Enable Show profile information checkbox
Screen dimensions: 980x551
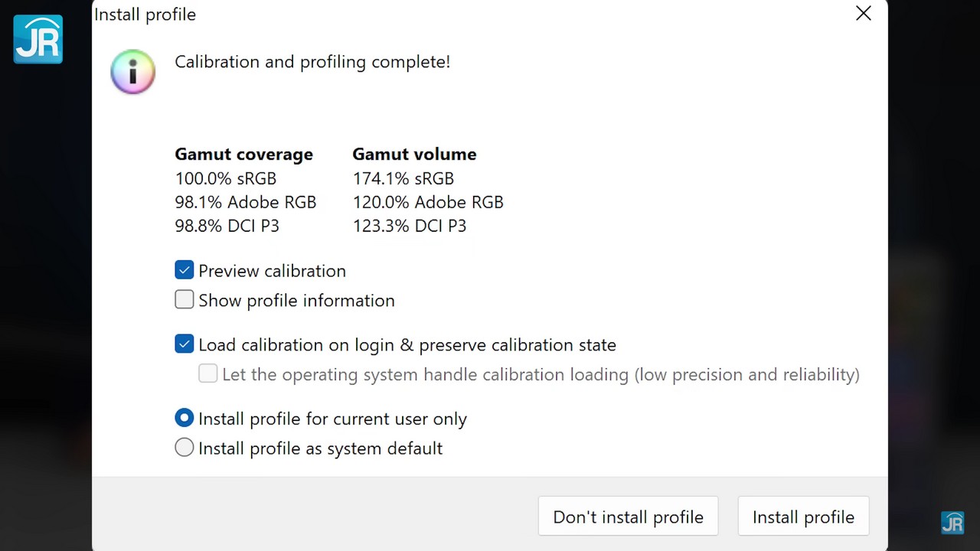(x=185, y=300)
